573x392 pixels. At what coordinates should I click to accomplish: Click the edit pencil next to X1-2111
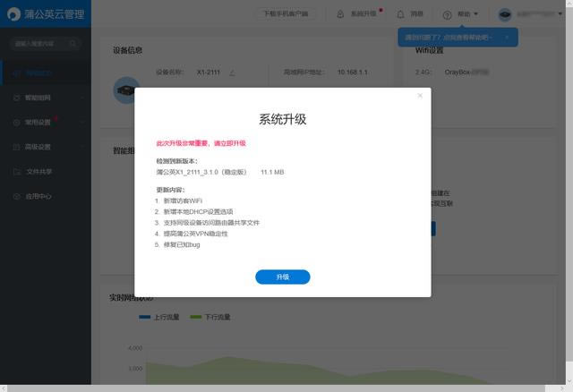(232, 71)
